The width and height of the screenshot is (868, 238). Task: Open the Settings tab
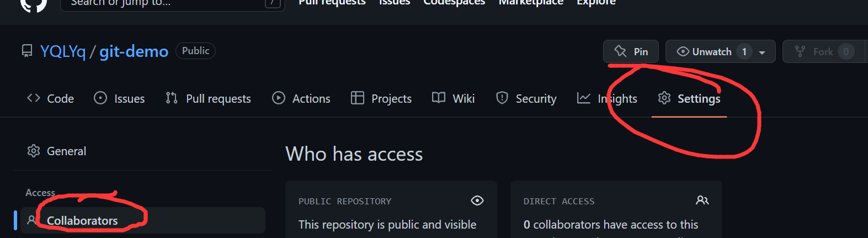(x=689, y=98)
